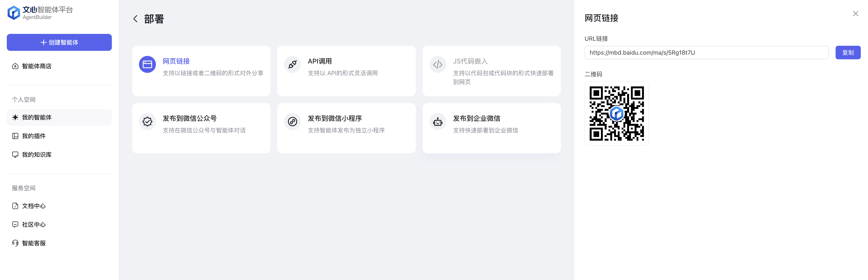Go to 社区中心 in the sidebar
The image size is (868, 280).
point(34,225)
